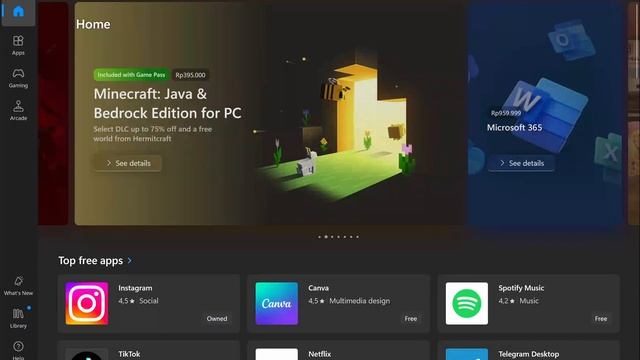Click Free button on Spotify Music card
This screenshot has height=360, width=640.
(x=600, y=318)
